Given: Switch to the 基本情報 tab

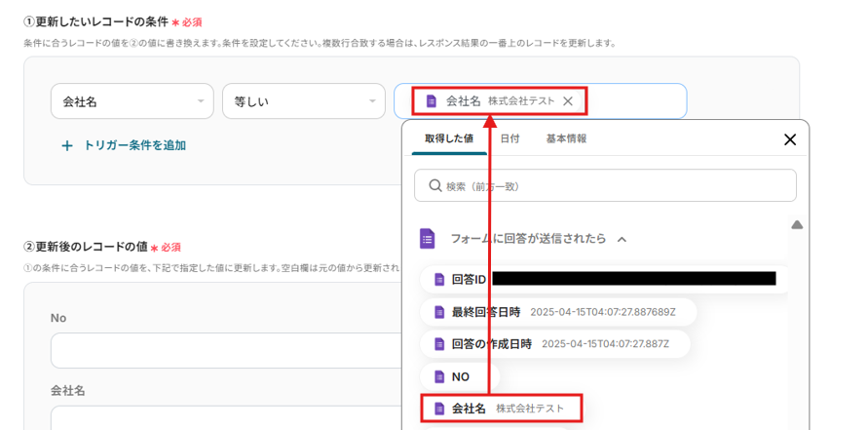Looking at the screenshot, I should 566,138.
